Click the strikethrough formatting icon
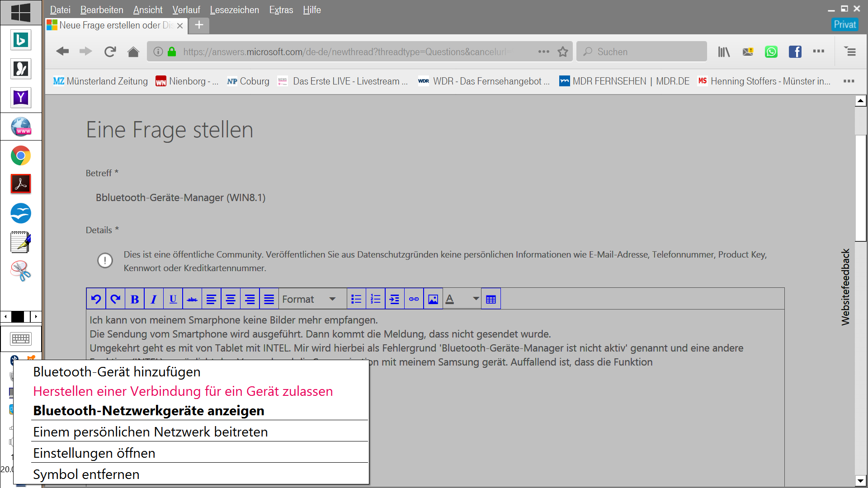 192,299
